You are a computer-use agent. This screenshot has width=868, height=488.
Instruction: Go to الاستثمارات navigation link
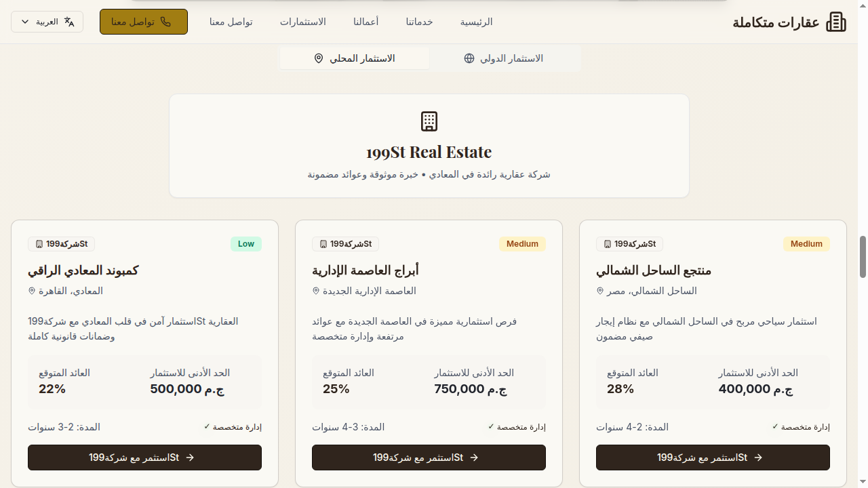click(x=302, y=22)
